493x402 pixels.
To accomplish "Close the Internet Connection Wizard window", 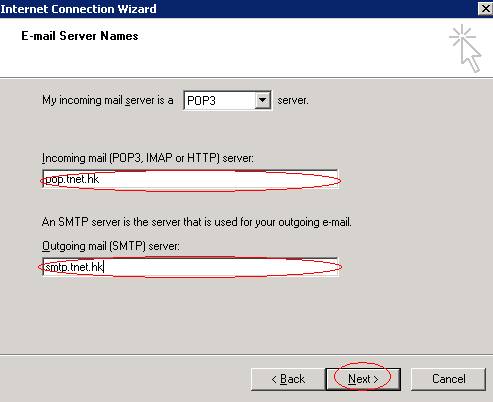I will click(486, 8).
